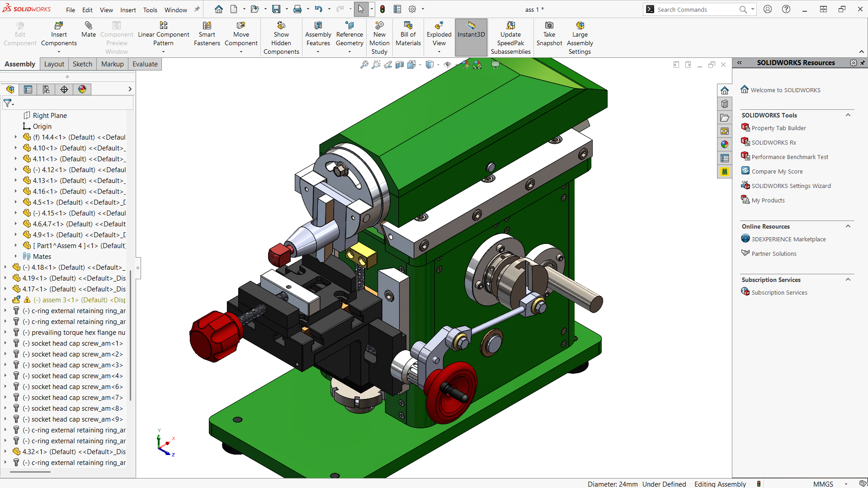Image resolution: width=868 pixels, height=488 pixels.
Task: Open SOLIDWORKS Settings Wizard
Action: coord(791,186)
